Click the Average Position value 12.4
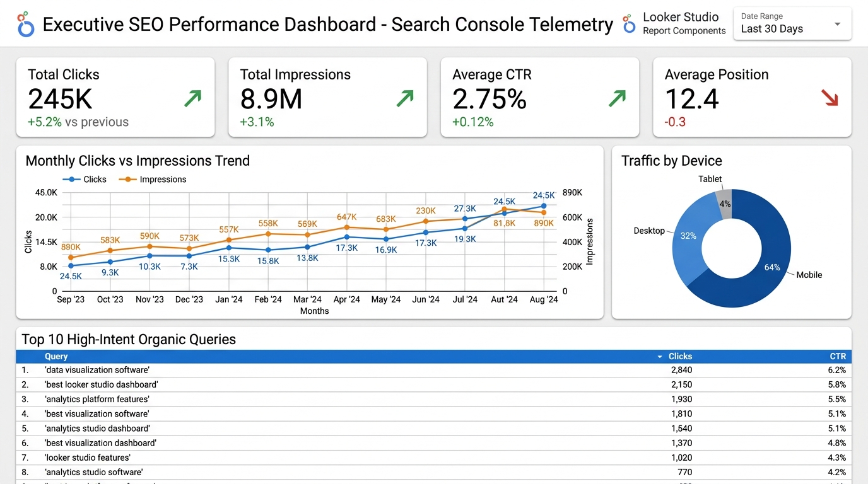868x484 pixels. tap(692, 99)
